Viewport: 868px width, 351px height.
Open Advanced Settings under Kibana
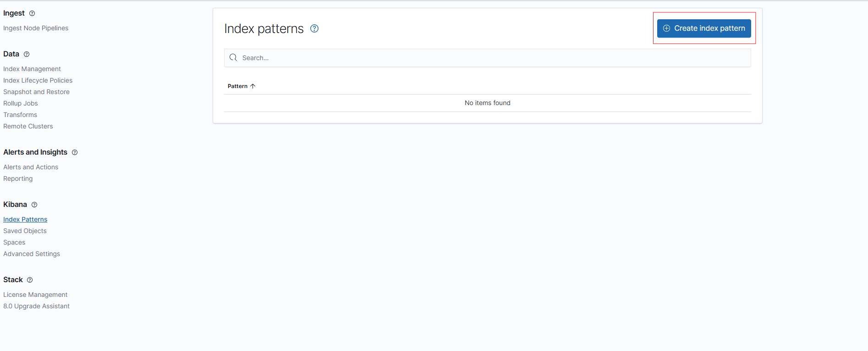tap(32, 254)
